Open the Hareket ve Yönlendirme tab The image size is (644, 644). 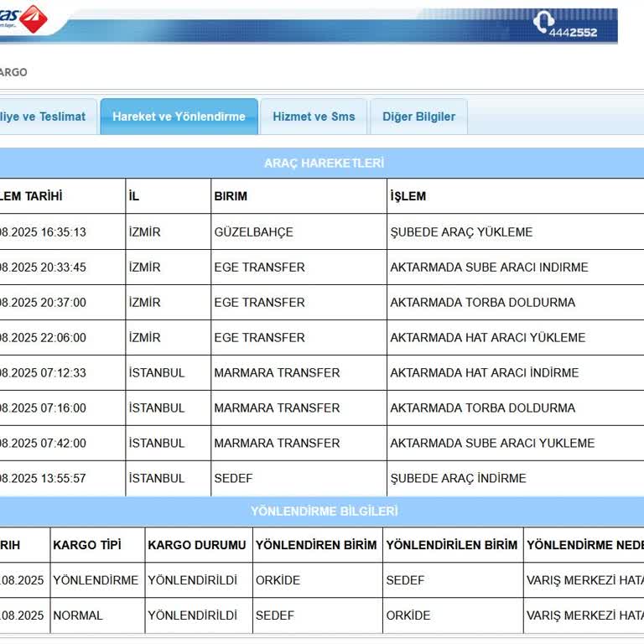179,117
